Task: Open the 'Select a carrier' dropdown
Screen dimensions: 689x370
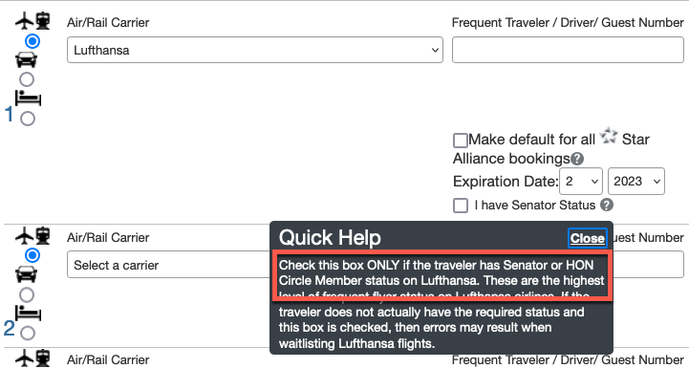Action: click(169, 265)
